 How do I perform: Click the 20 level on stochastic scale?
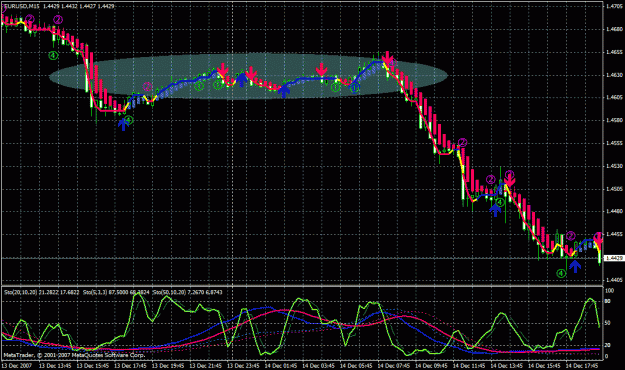pos(608,345)
